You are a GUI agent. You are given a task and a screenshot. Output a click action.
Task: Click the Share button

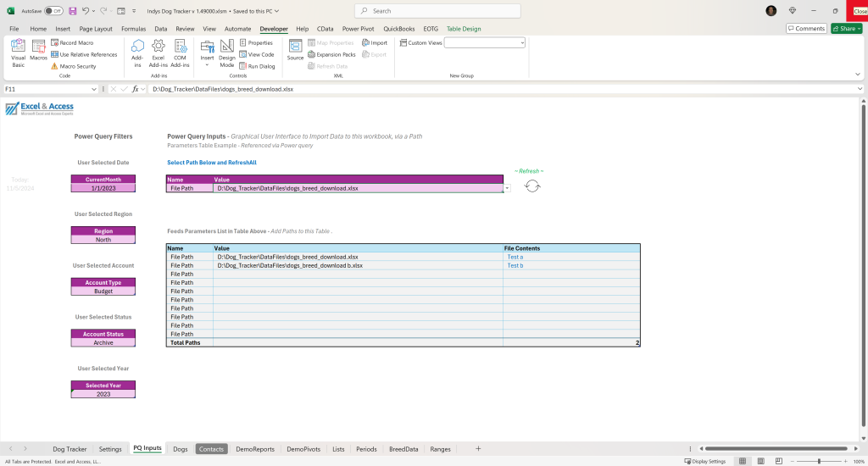(x=847, y=28)
